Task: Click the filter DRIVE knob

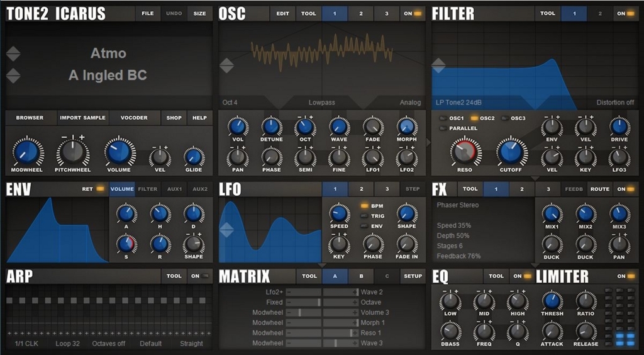Action: click(619, 127)
